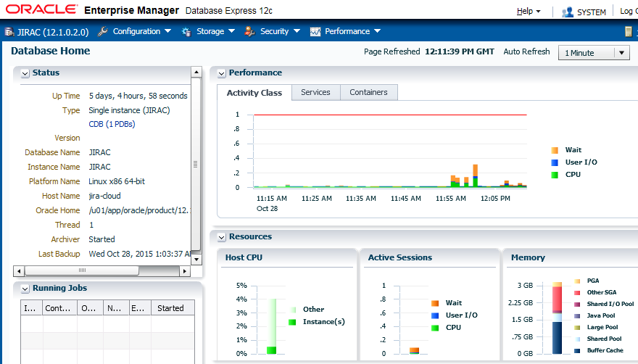Click the server icon beside the Performance menu
Screen dimensions: 638x364
[629, 32]
